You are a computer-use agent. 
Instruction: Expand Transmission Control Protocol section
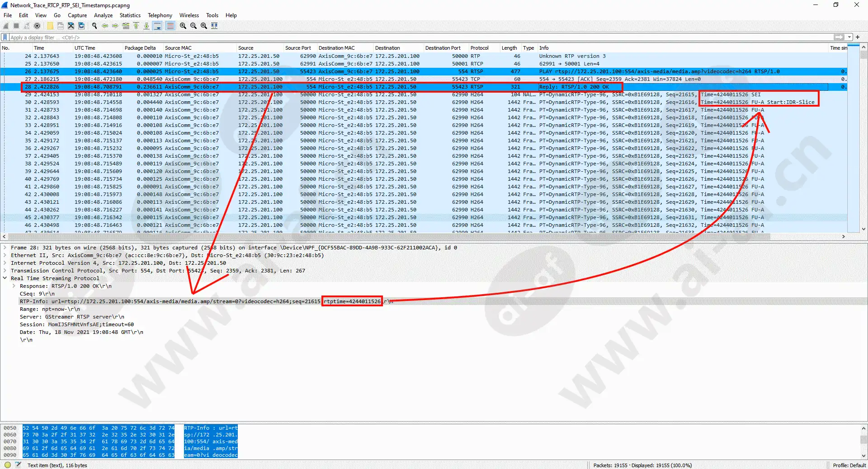point(5,271)
